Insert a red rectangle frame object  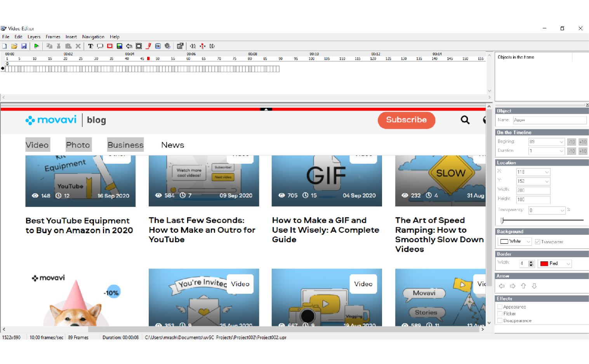coord(110,46)
